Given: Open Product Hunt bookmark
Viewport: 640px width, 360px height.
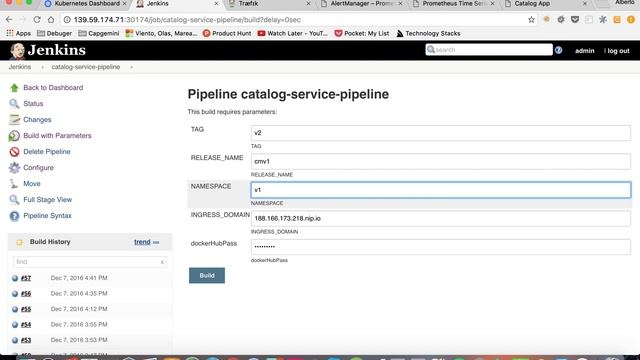Looking at the screenshot, I should (227, 33).
